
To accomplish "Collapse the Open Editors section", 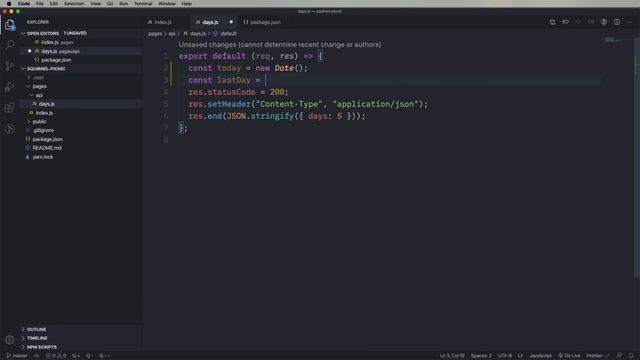I will [x=23, y=33].
